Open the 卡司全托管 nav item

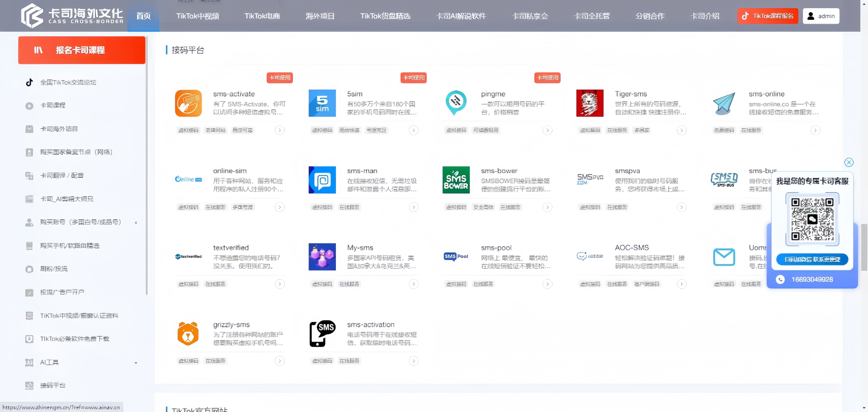tap(592, 16)
